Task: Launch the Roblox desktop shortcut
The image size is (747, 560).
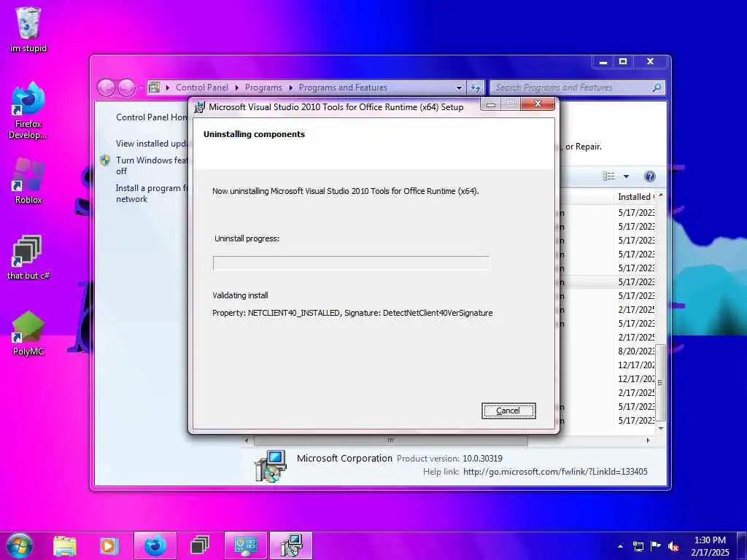Action: coord(28,181)
